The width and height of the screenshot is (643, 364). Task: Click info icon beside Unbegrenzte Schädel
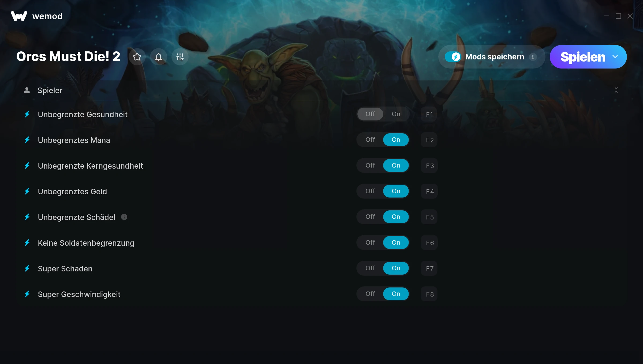pyautogui.click(x=124, y=217)
